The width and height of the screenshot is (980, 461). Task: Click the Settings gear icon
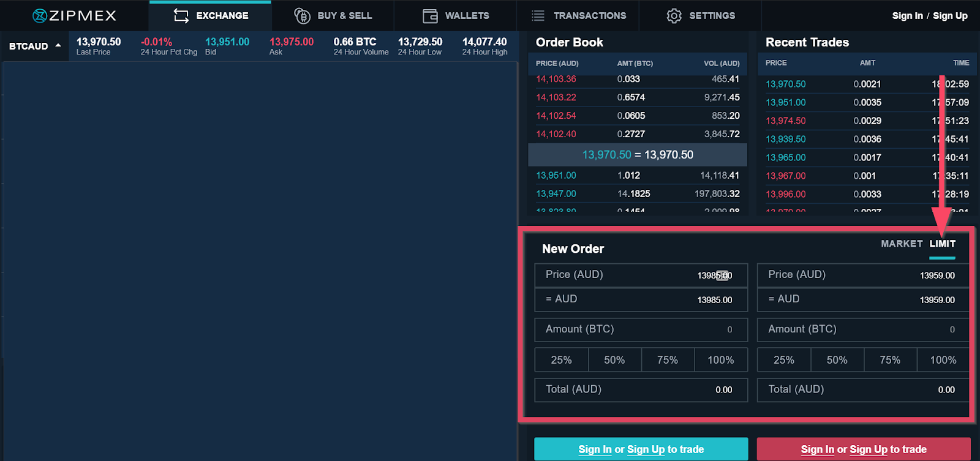[x=674, y=16]
